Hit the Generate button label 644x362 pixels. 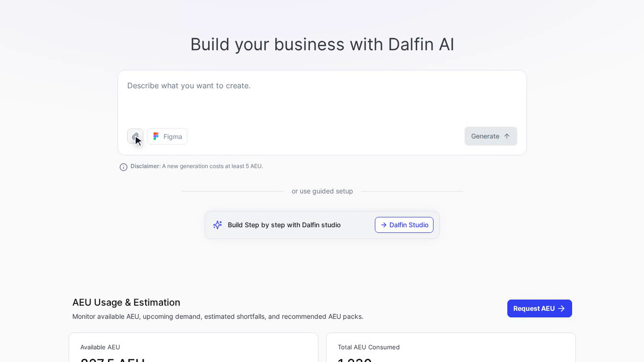[x=485, y=136]
